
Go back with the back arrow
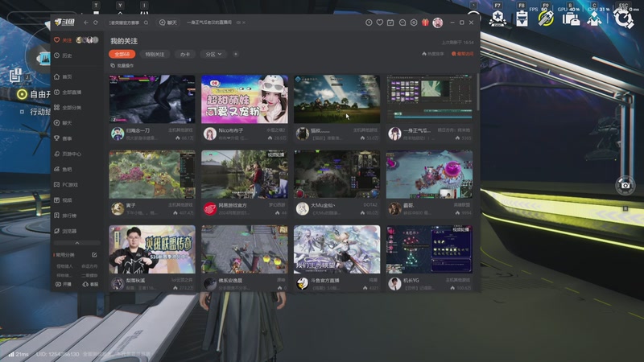[x=86, y=23]
